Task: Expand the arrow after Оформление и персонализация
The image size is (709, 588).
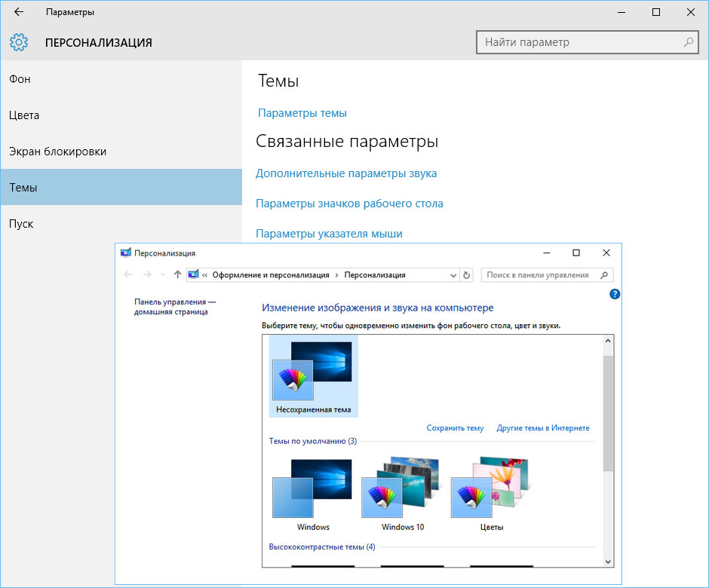Action: 336,275
